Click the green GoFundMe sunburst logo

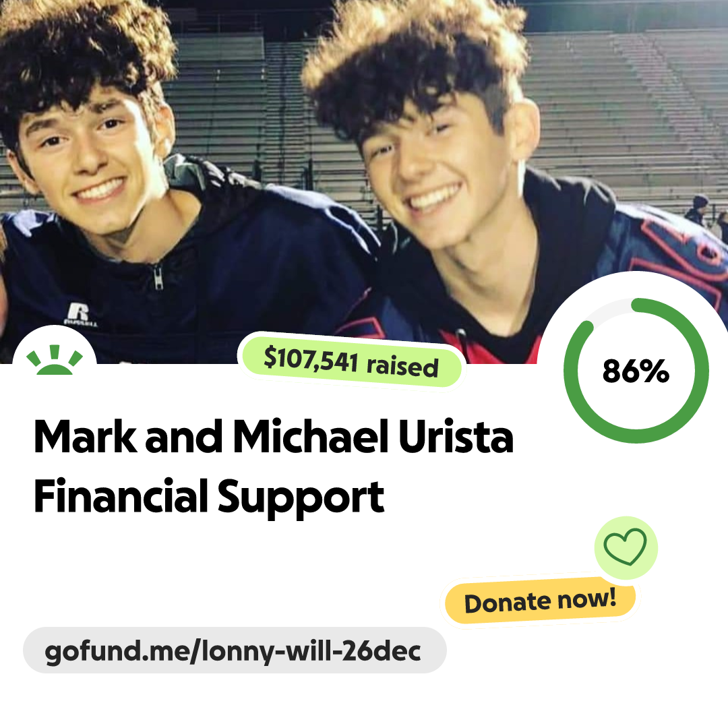pyautogui.click(x=55, y=359)
